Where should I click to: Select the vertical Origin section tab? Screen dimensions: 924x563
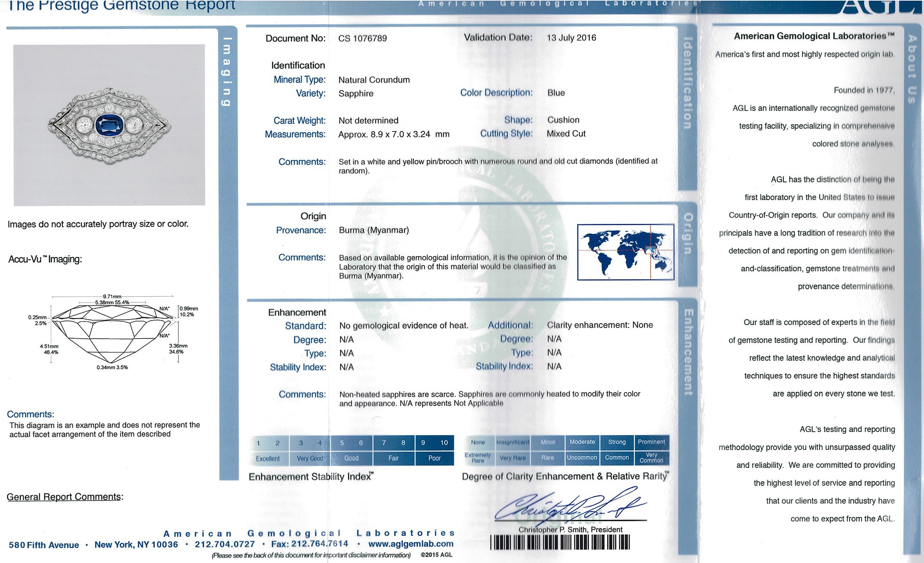[687, 233]
